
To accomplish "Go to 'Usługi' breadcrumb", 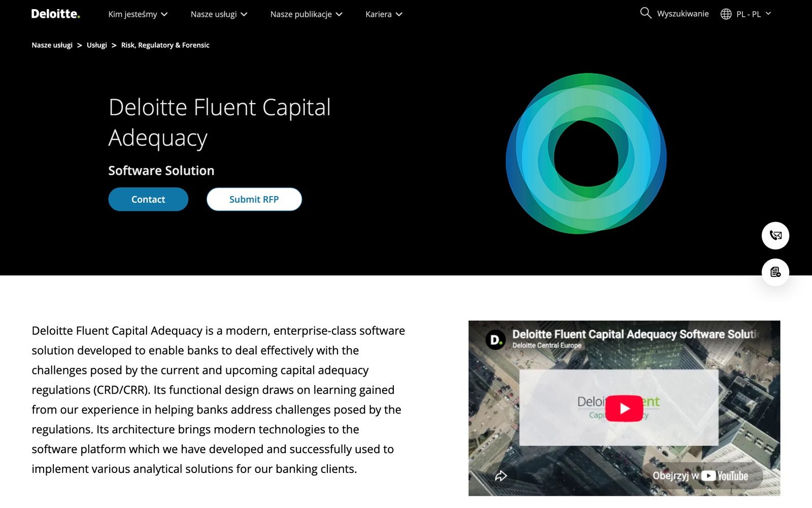I will [96, 45].
